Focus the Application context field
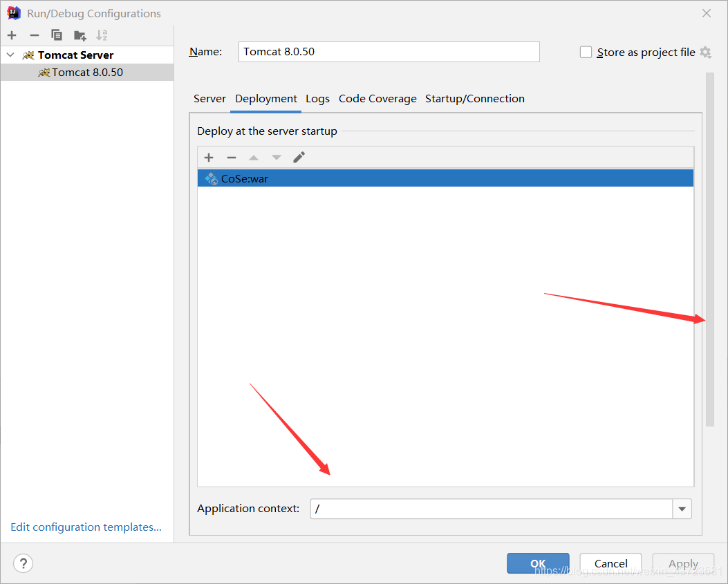The image size is (728, 584). pos(492,509)
